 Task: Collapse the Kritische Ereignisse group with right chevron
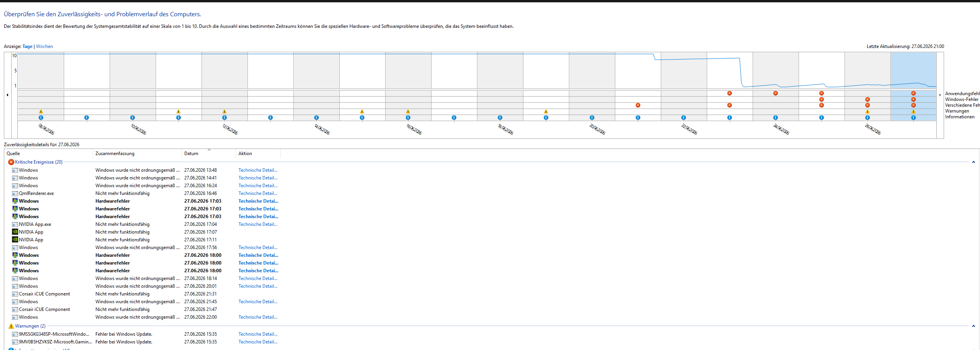point(973,162)
